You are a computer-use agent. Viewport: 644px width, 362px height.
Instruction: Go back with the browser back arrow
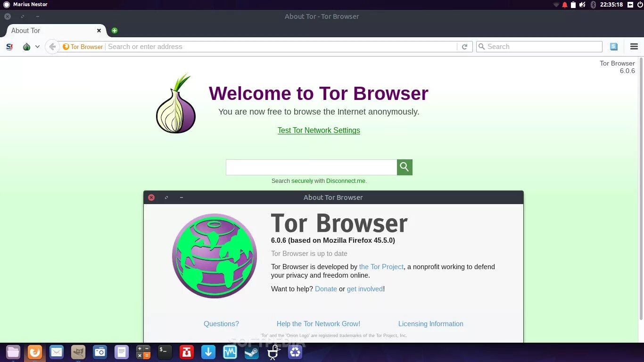[52, 47]
